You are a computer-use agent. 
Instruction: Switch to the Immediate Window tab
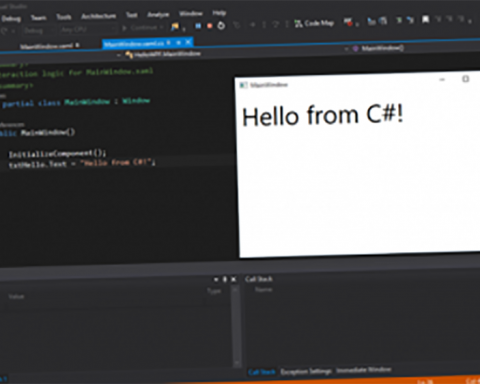363,370
